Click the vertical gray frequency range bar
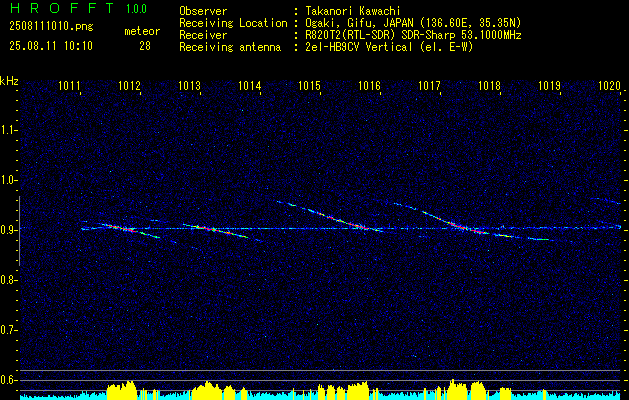629x400 pixels. point(19,231)
